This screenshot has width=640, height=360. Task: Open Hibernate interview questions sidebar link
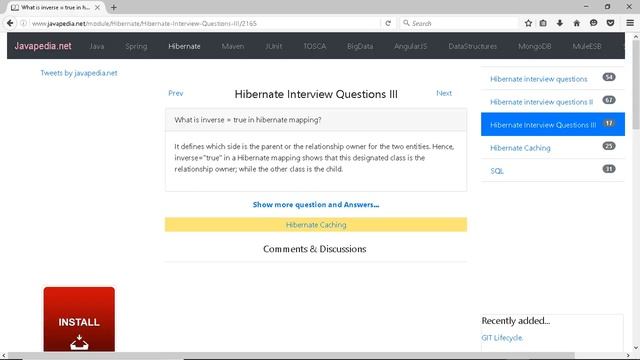tap(539, 79)
